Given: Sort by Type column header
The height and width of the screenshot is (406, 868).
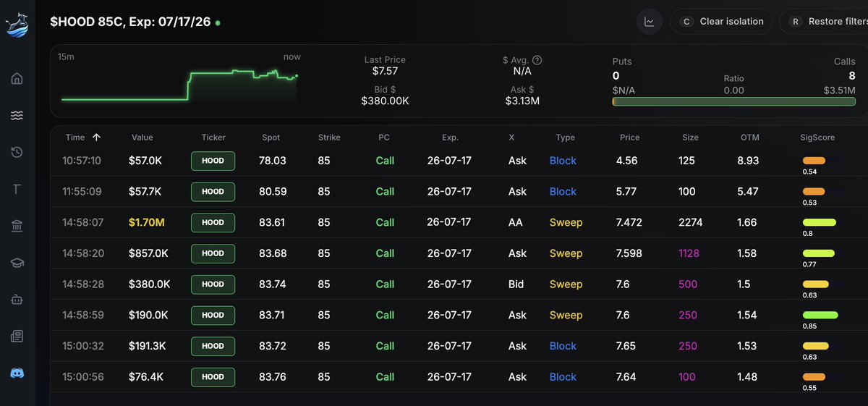Looking at the screenshot, I should point(566,138).
